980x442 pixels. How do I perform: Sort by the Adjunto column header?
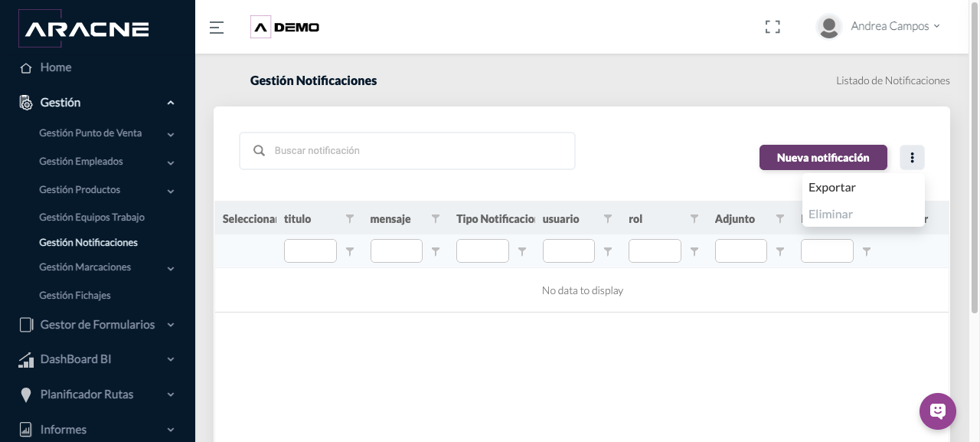pos(735,219)
